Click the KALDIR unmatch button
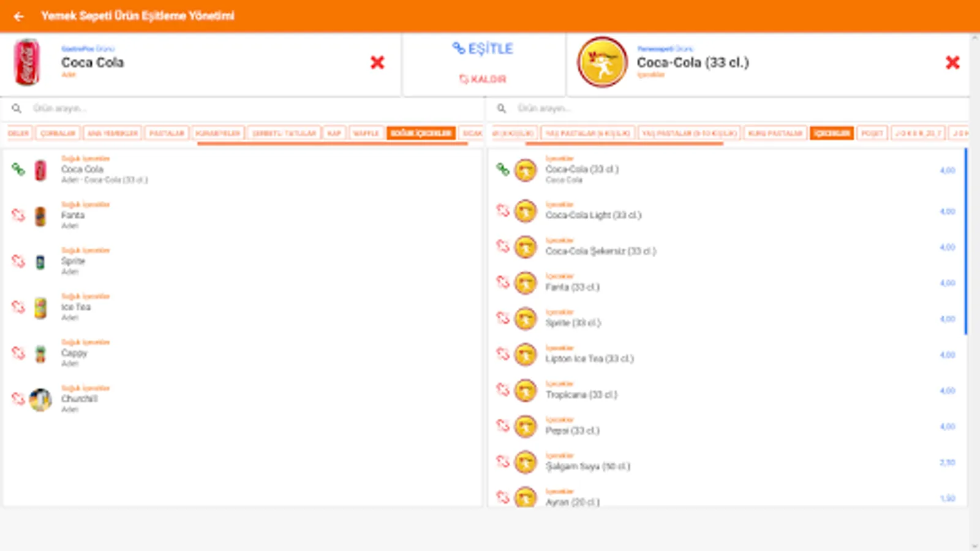The height and width of the screenshot is (551, 980). tap(483, 79)
